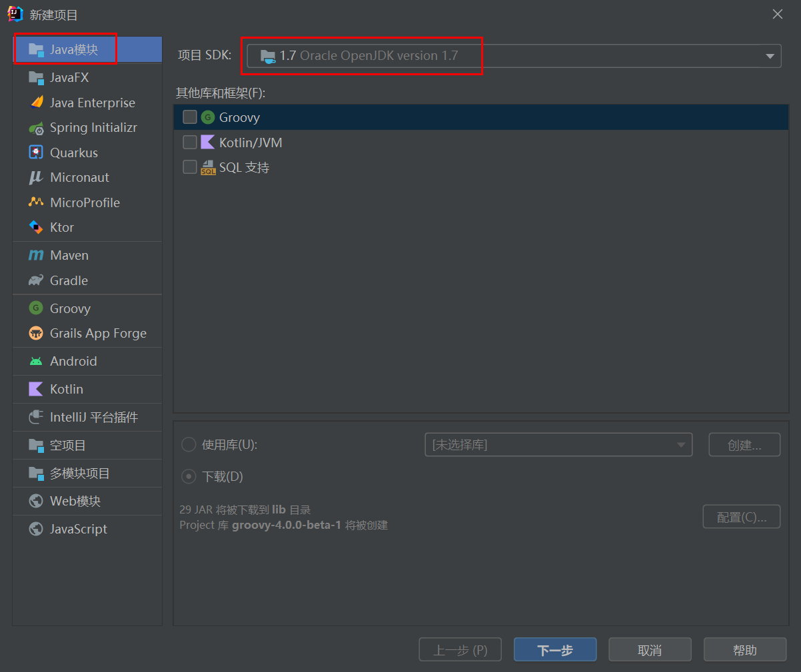This screenshot has width=801, height=672.
Task: Click Groovy row text in frameworks list
Action: click(239, 117)
